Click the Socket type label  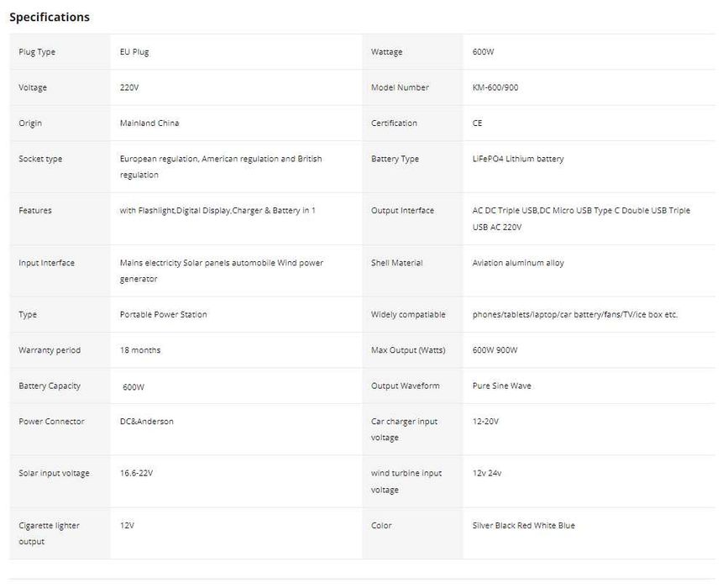pyautogui.click(x=40, y=159)
